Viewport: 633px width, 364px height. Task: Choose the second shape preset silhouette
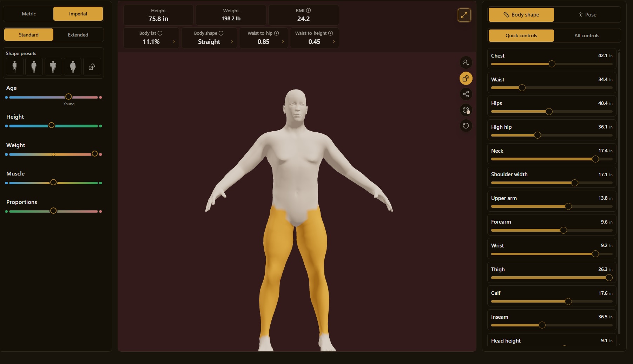click(34, 67)
